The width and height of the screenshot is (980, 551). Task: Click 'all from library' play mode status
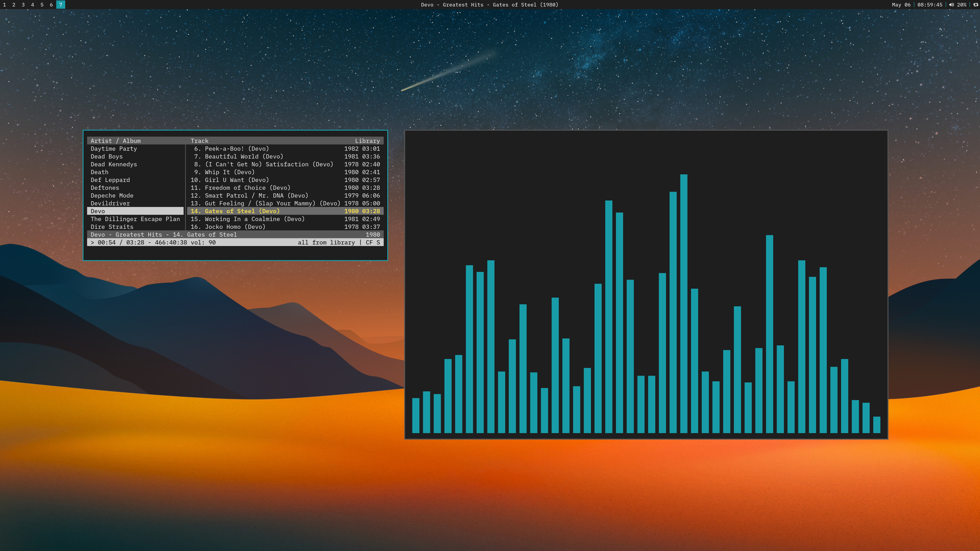coord(326,242)
